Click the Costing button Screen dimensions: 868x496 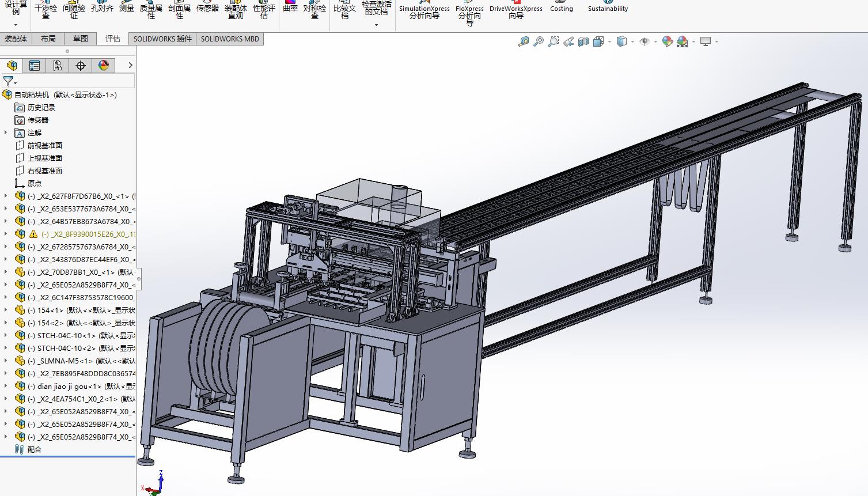click(x=562, y=7)
